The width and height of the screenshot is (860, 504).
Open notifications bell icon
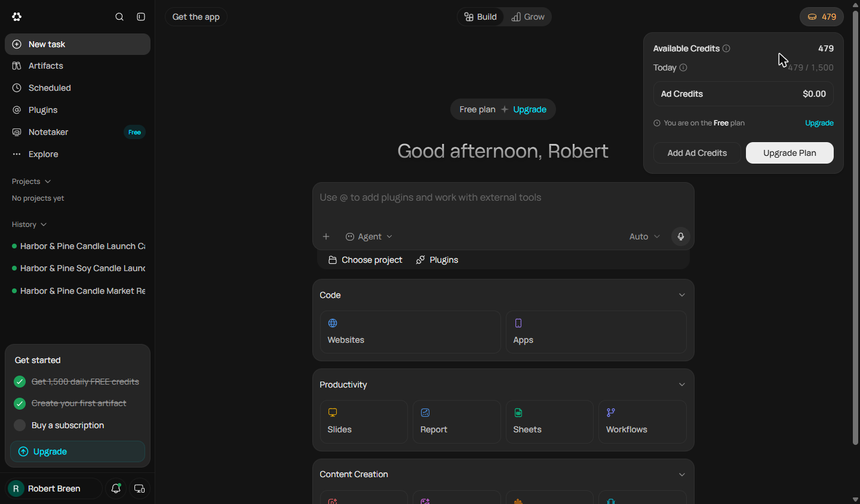(116, 488)
